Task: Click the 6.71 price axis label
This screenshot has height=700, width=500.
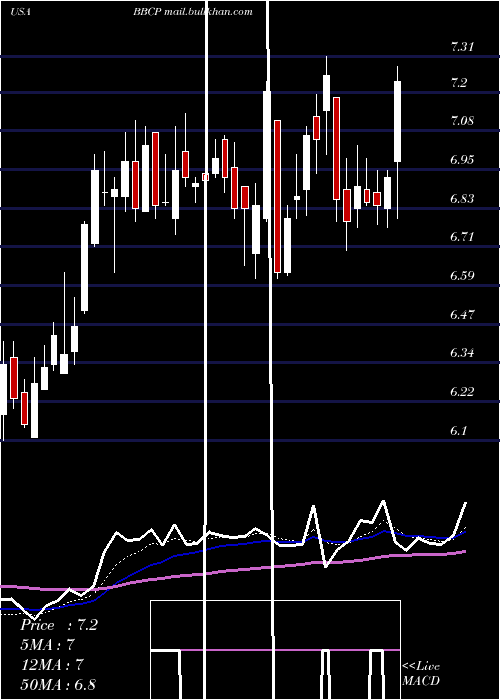Action: [x=462, y=237]
